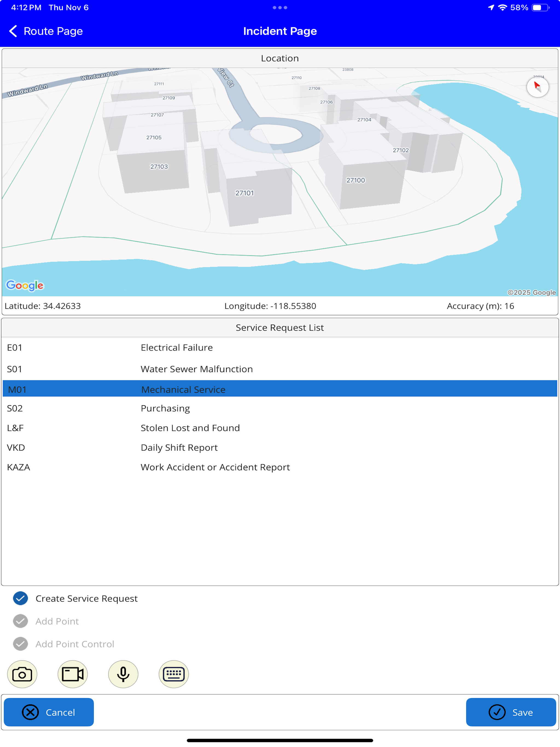This screenshot has width=560, height=747.
Task: Click the Longitude -118.55380 value
Action: point(270,306)
